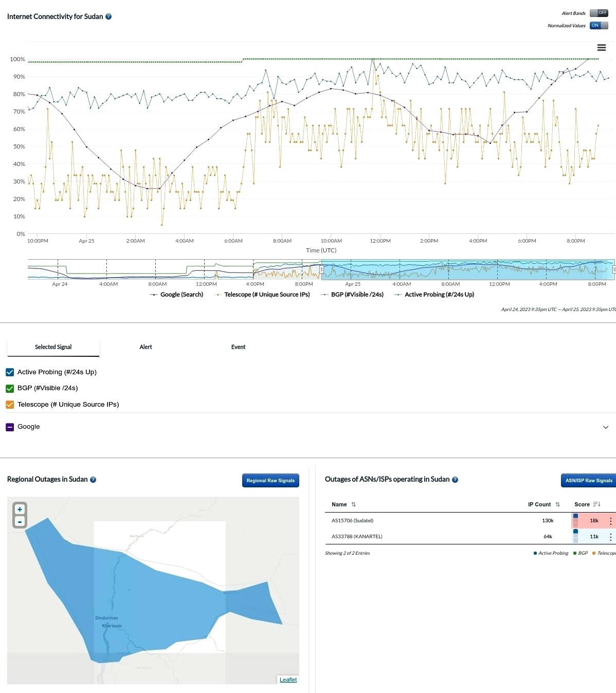The width and height of the screenshot is (616, 693).
Task: Click help icon beside Internet Connectivity title
Action: pyautogui.click(x=108, y=16)
